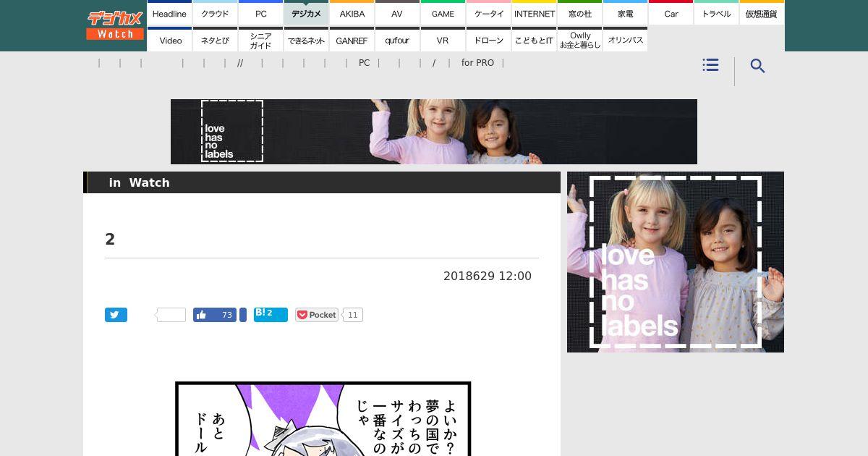
Task: Open 家電 Watch tab
Action: 625,13
